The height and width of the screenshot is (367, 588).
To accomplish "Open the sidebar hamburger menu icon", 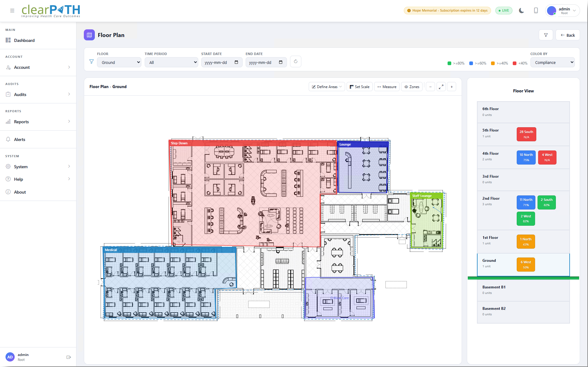I will [12, 10].
